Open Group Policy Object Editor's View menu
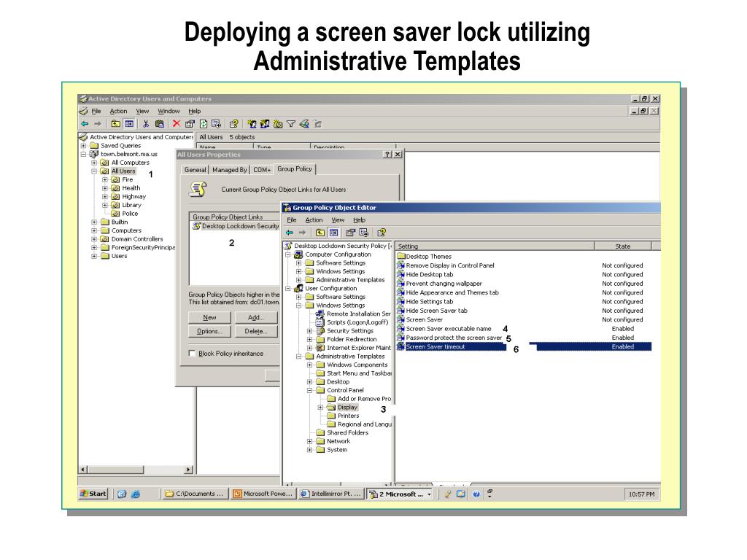 [338, 220]
